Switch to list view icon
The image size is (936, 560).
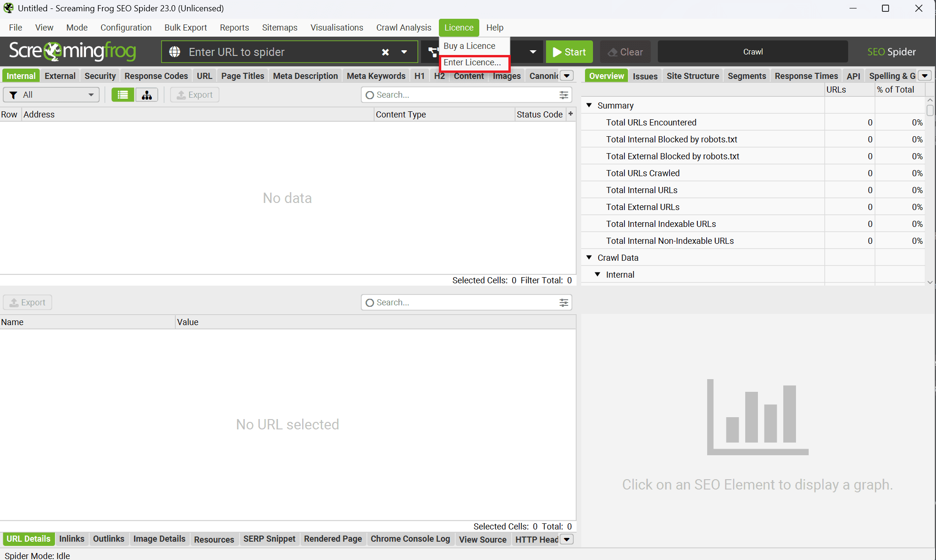pos(123,95)
